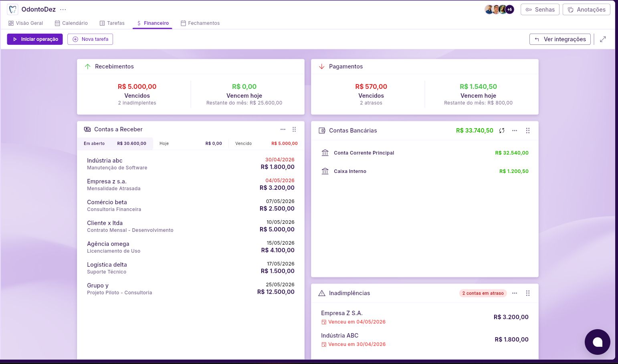Select Caixa Interno account
This screenshot has height=364, width=618.
tap(425, 171)
